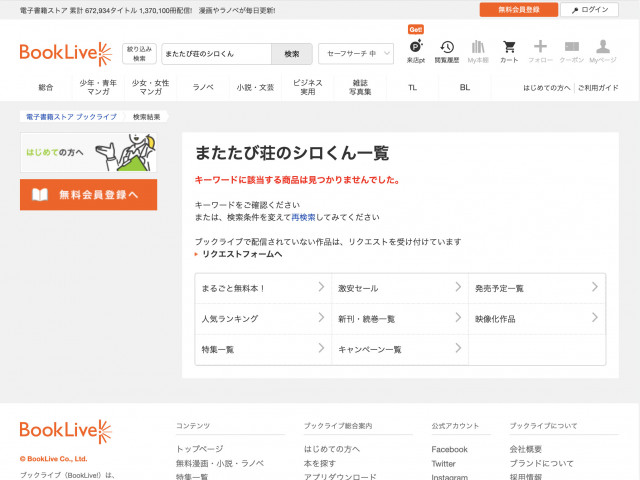This screenshot has width=640, height=480.
Task: Open the 閲覧履歴 history icon
Action: coord(447,51)
